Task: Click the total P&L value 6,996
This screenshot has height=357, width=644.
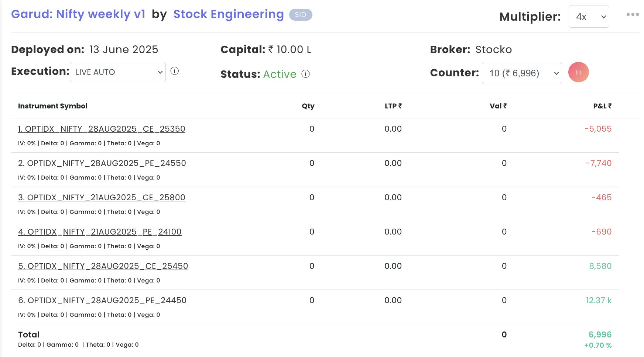Action: [600, 335]
